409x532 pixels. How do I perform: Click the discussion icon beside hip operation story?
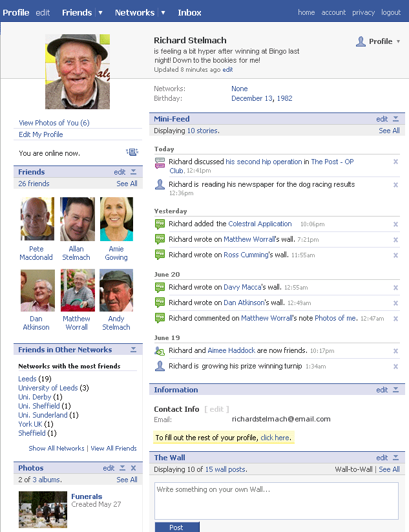point(160,162)
